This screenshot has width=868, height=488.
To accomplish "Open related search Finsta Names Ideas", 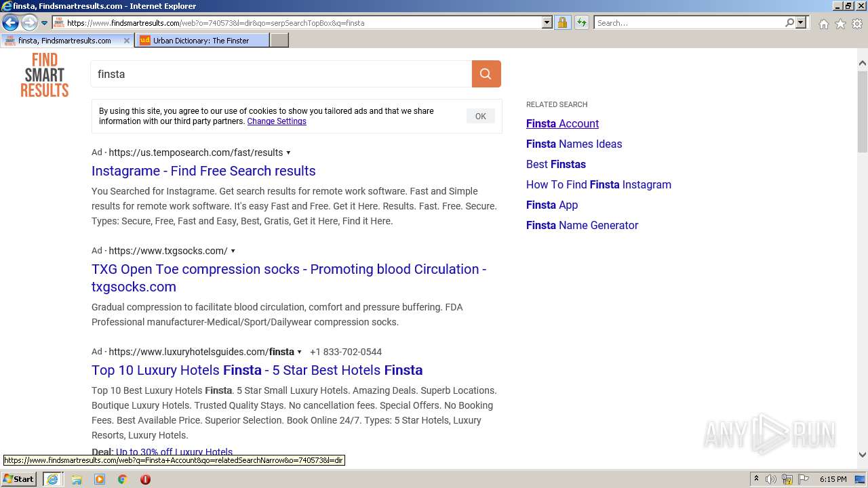I will [574, 144].
